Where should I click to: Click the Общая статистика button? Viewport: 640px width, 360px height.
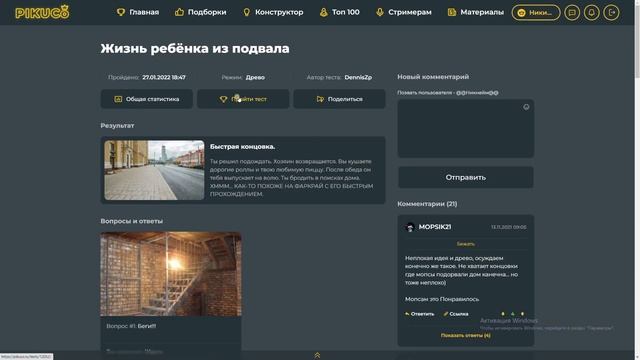[147, 99]
